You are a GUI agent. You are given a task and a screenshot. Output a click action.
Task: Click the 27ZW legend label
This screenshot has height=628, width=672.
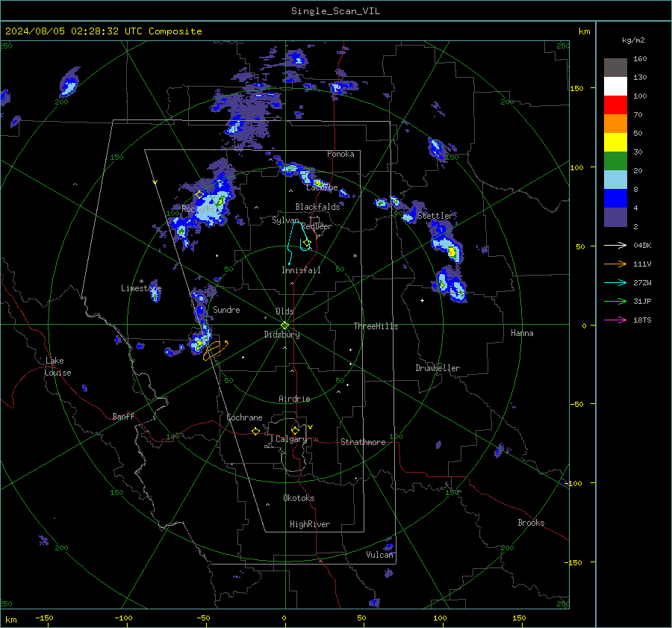pos(642,282)
